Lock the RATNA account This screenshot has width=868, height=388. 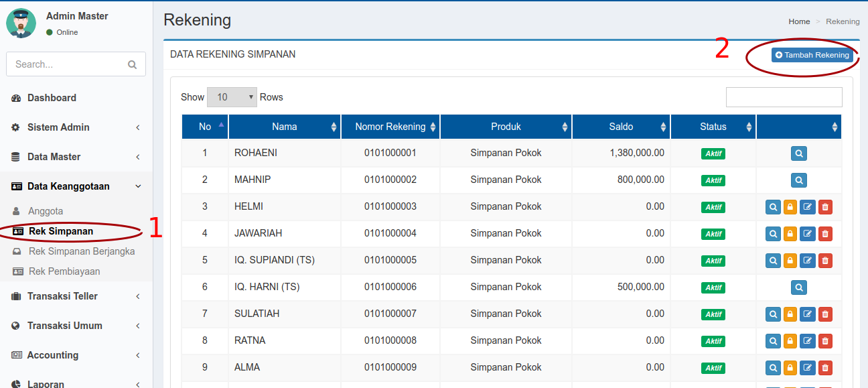pyautogui.click(x=790, y=341)
